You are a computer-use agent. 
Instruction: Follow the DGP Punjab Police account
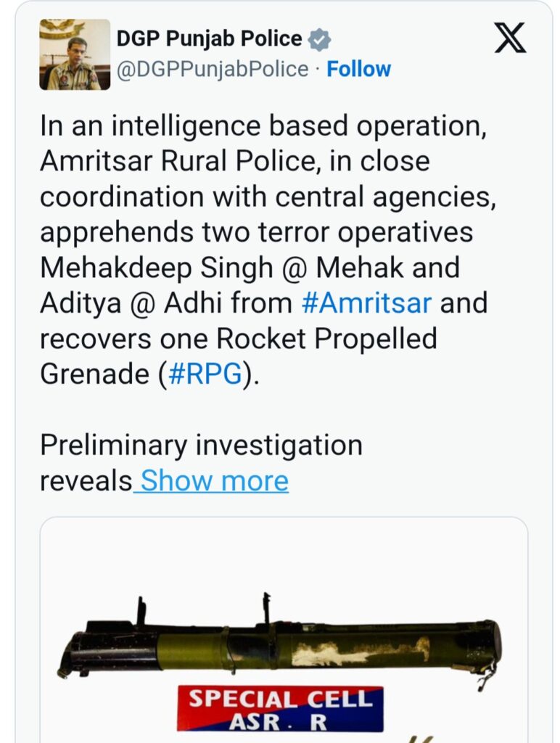pos(358,70)
